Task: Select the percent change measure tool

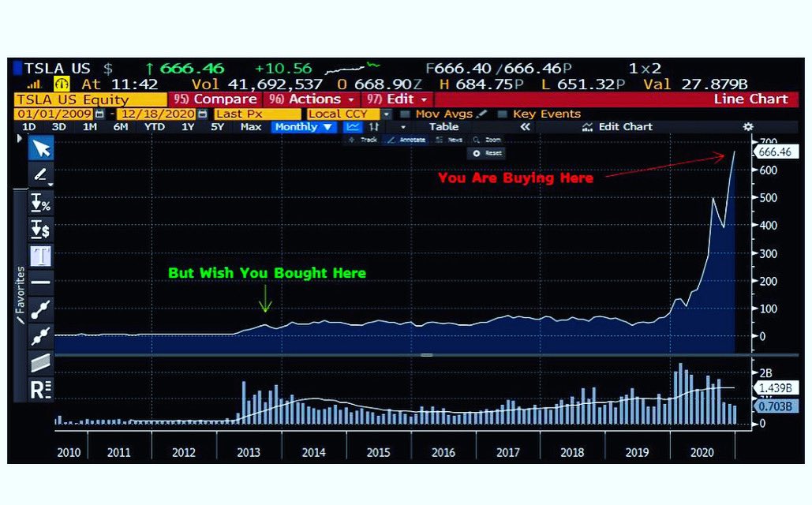Action: 40,203
